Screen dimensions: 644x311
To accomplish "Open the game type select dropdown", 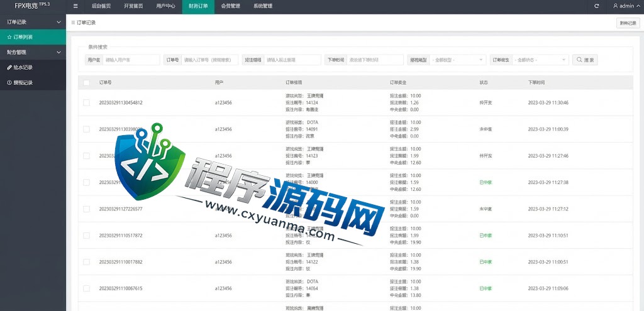I will pos(457,60).
